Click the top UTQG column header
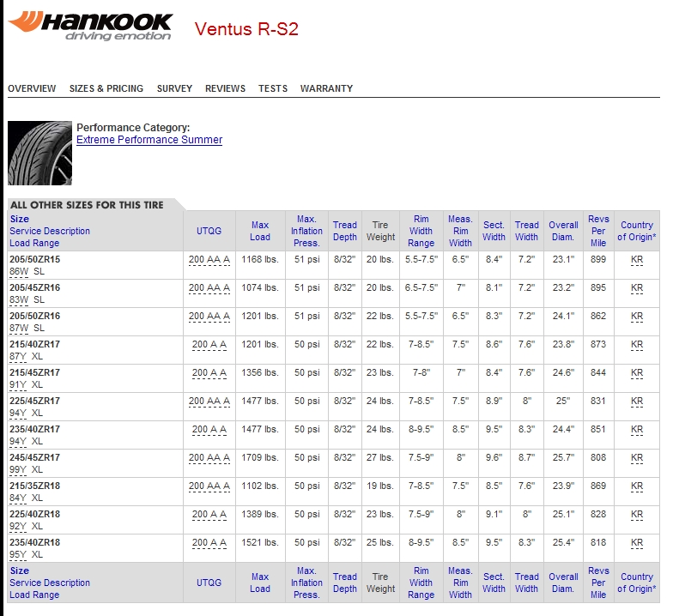The image size is (673, 616). click(209, 231)
